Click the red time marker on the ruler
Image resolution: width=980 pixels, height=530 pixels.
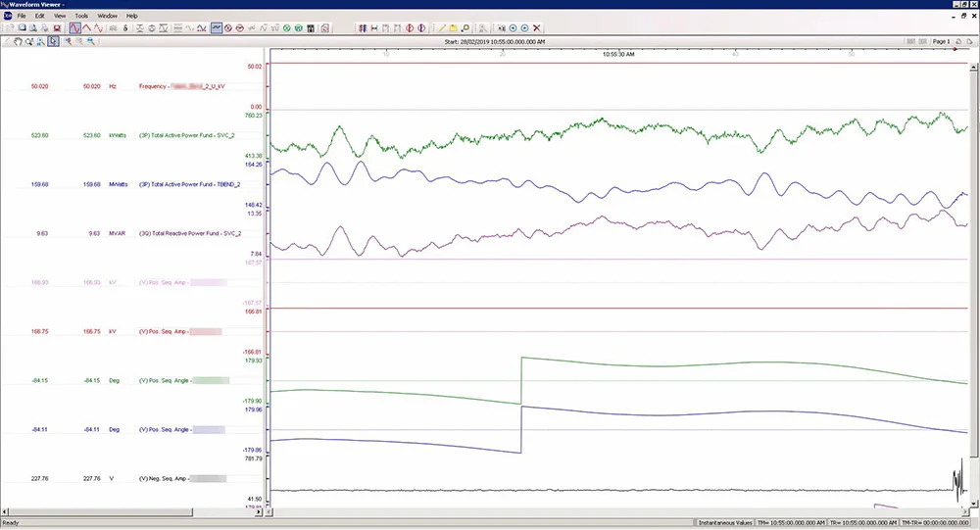tap(955, 49)
